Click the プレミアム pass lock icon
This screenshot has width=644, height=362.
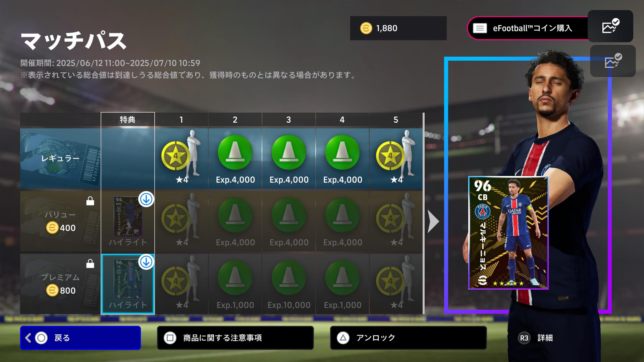90,263
